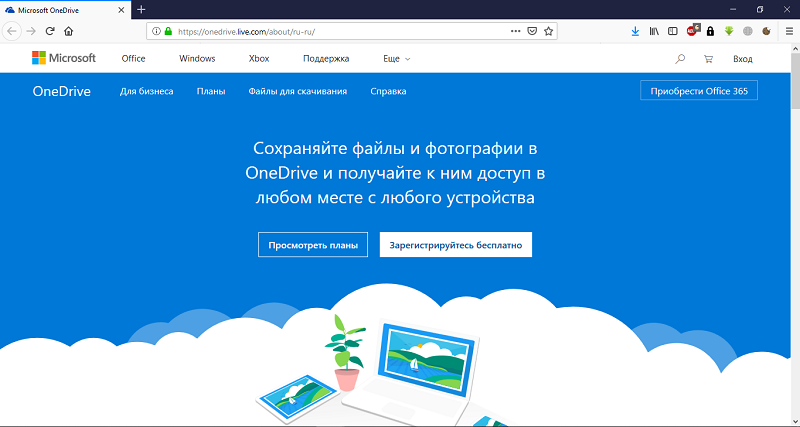This screenshot has width=800, height=427.
Task: Reload the page with the refresh icon
Action: click(x=49, y=31)
